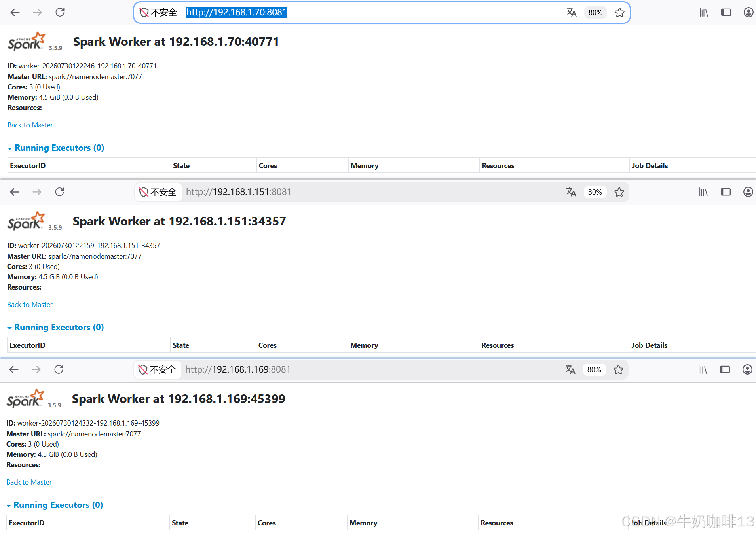Click the 80% zoom indicator for 192.168.1.151

[595, 192]
